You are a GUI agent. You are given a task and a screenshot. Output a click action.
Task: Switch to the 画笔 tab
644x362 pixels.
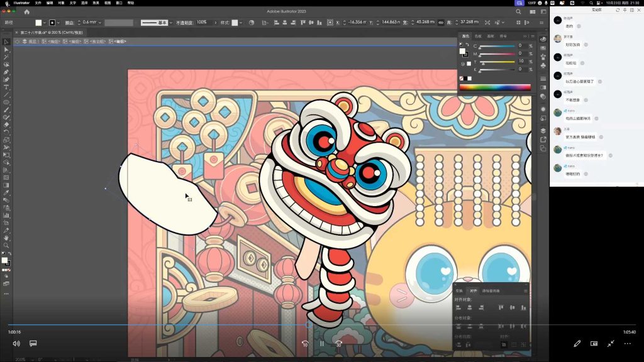tap(491, 36)
